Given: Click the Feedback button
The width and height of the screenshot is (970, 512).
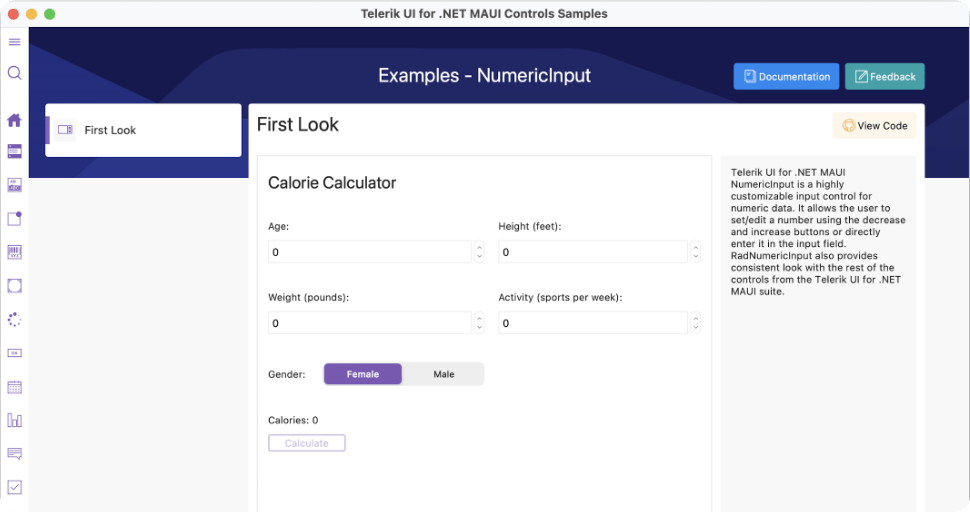Looking at the screenshot, I should (884, 77).
